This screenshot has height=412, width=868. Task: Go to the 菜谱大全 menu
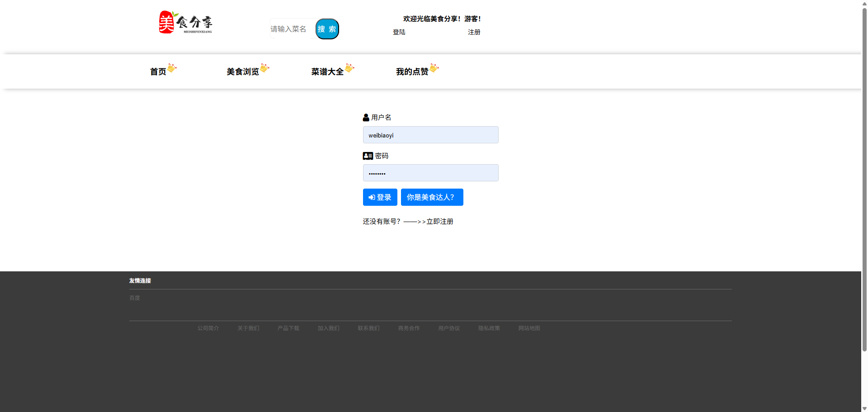[327, 72]
